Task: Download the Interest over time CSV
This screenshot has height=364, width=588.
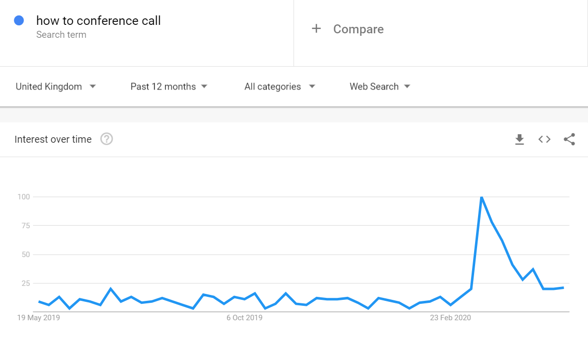Action: click(519, 139)
